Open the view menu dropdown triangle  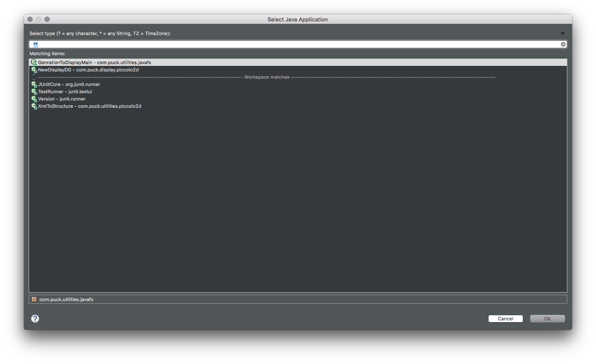click(x=563, y=33)
